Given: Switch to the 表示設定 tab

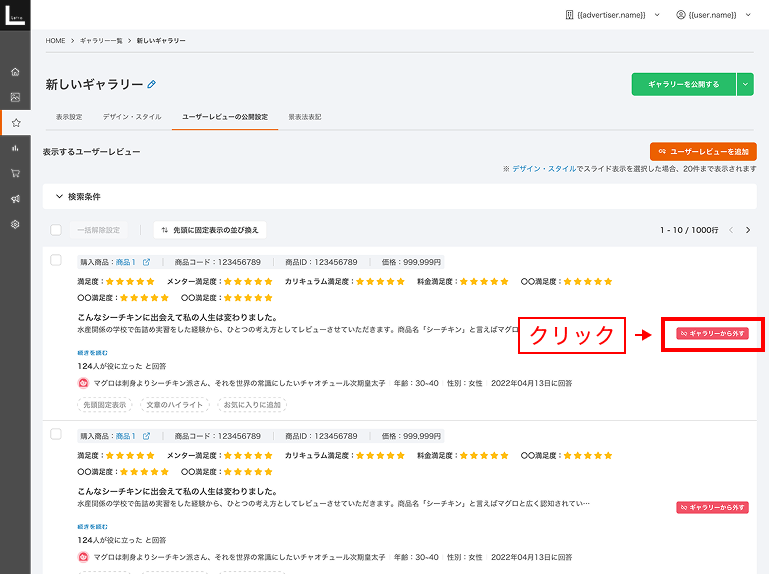Looking at the screenshot, I should (x=69, y=117).
